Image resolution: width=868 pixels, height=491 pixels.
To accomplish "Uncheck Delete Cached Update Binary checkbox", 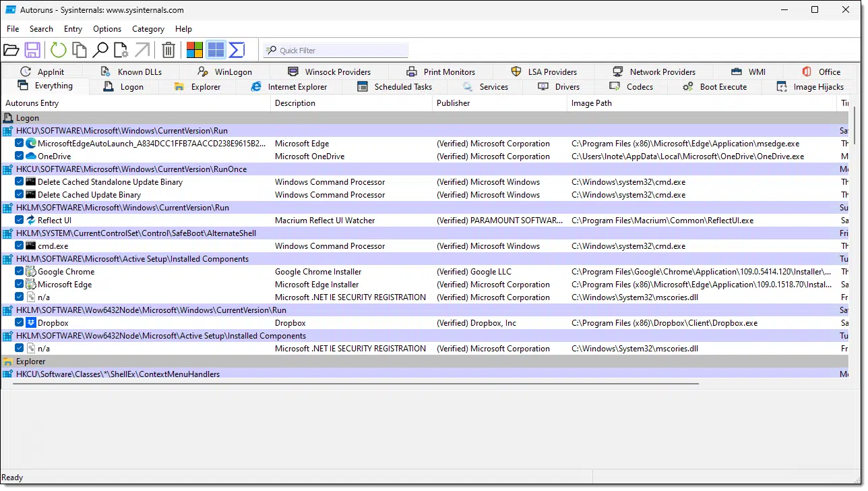I will coord(20,194).
